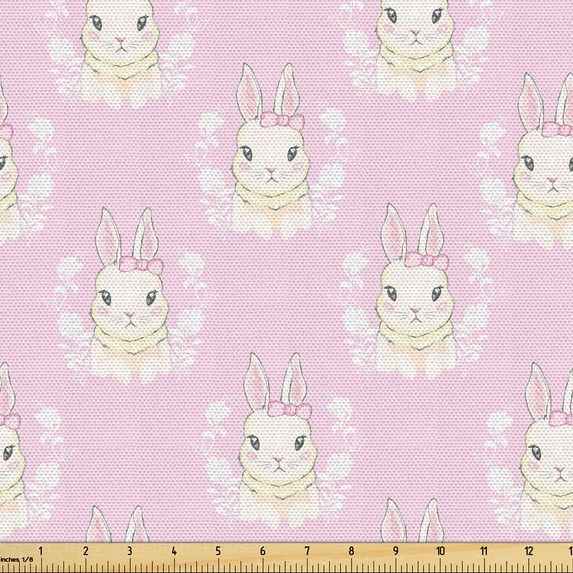Screen dimensions: 573x573
Task: Click the number 10 on the ruler
Action: click(440, 551)
